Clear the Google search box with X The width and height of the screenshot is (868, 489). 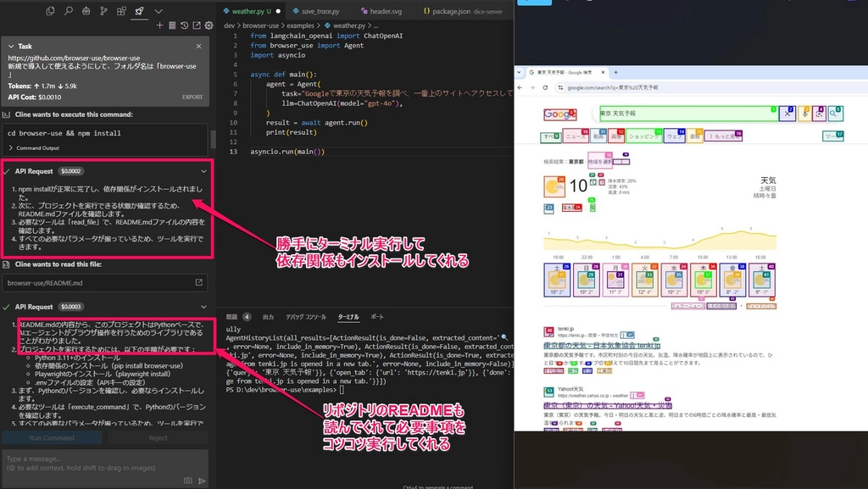(x=787, y=114)
